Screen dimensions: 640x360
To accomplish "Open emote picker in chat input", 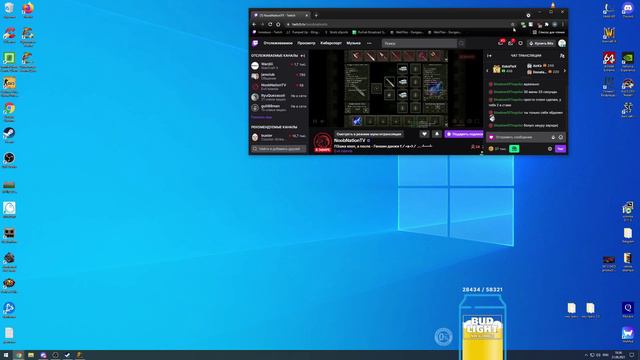I will click(x=561, y=138).
